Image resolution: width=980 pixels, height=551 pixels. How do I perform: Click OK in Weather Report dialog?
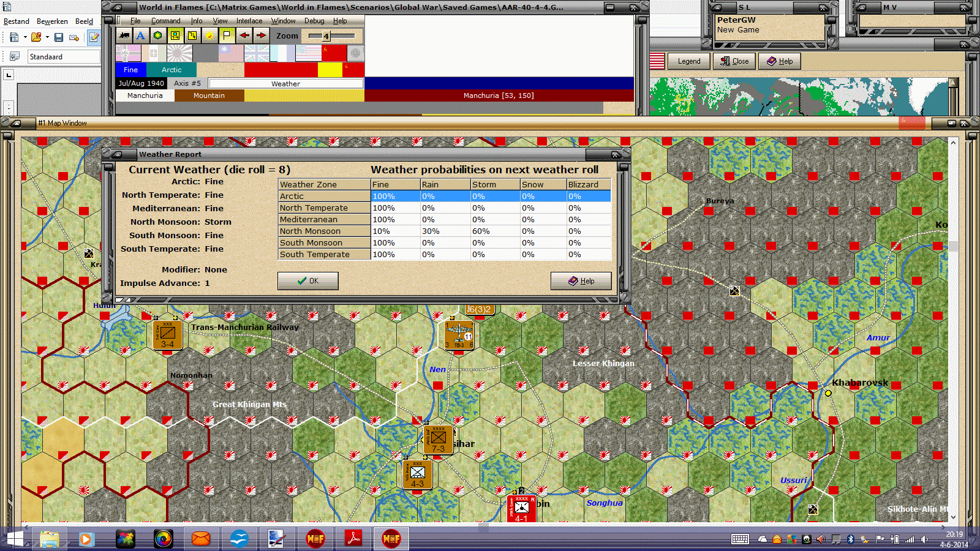(308, 281)
